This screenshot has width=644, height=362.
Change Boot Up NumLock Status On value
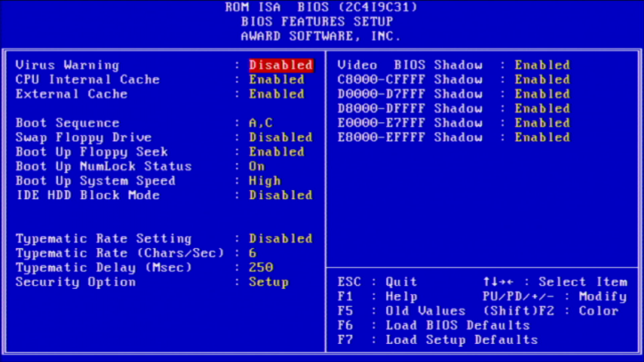point(257,166)
